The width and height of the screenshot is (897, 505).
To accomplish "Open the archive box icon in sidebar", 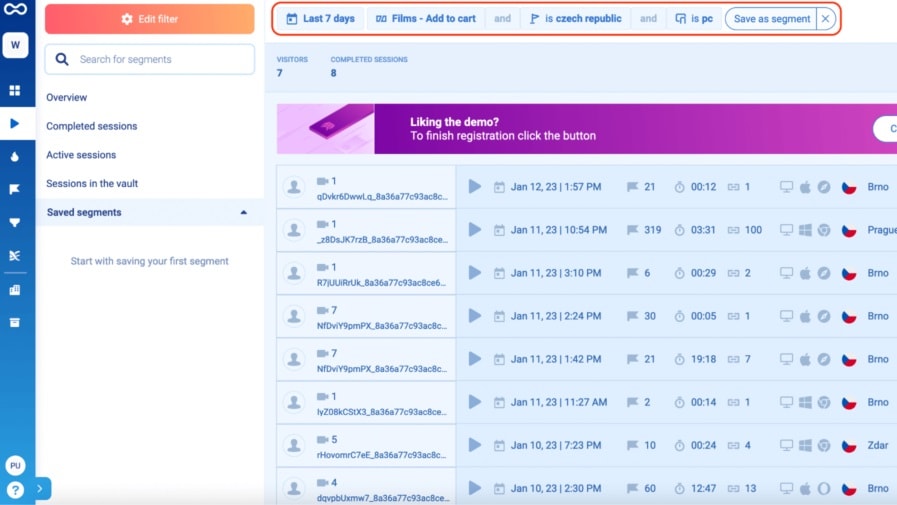I will (15, 323).
